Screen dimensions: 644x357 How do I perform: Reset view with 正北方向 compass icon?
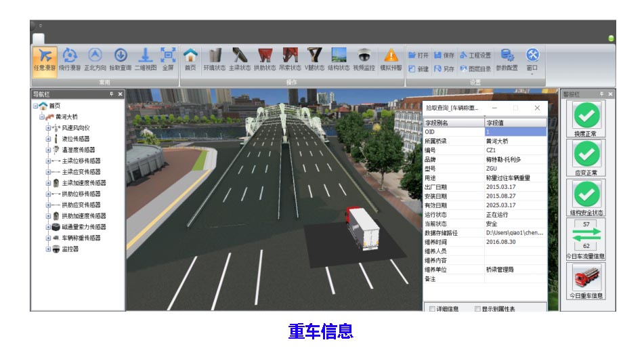(x=95, y=58)
